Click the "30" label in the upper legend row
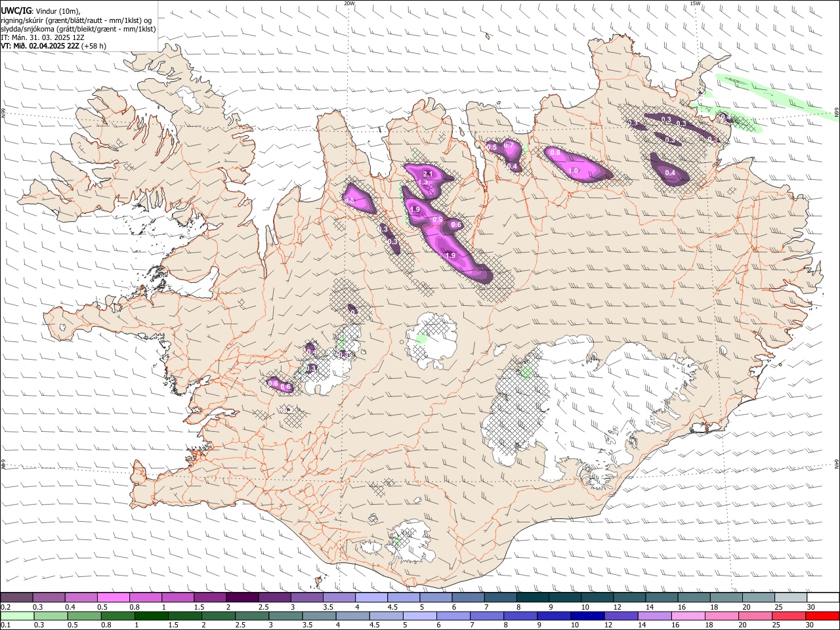This screenshot has width=840, height=630. [x=811, y=607]
